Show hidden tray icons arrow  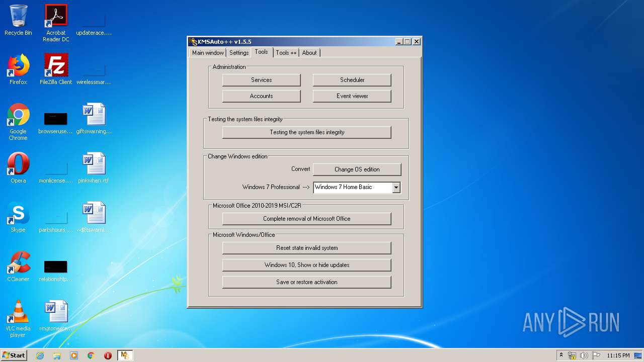coord(561,355)
